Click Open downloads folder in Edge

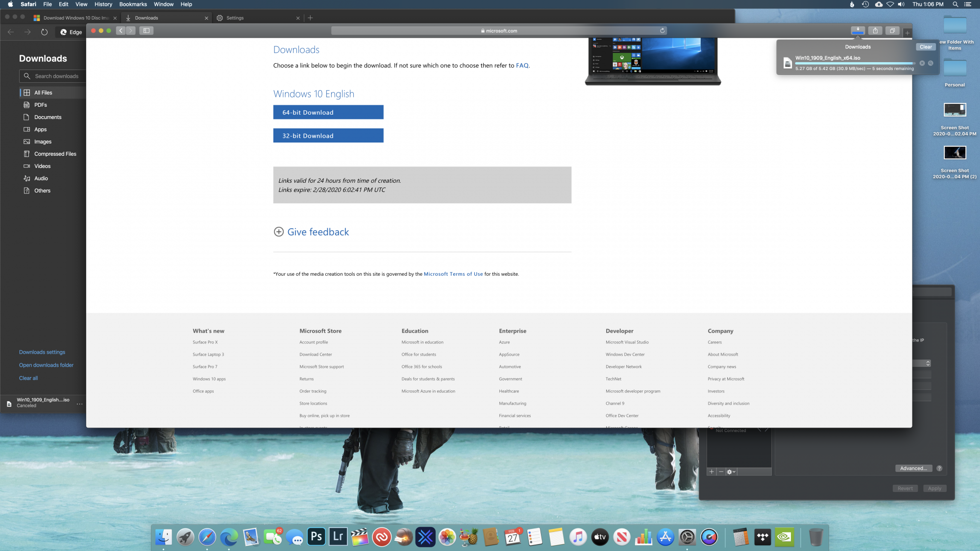tap(46, 365)
